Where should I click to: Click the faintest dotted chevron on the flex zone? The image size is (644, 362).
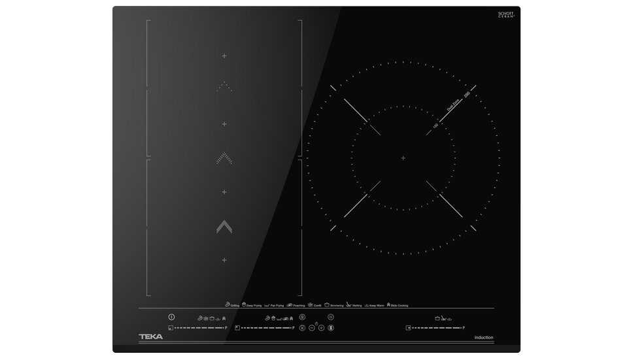click(224, 86)
